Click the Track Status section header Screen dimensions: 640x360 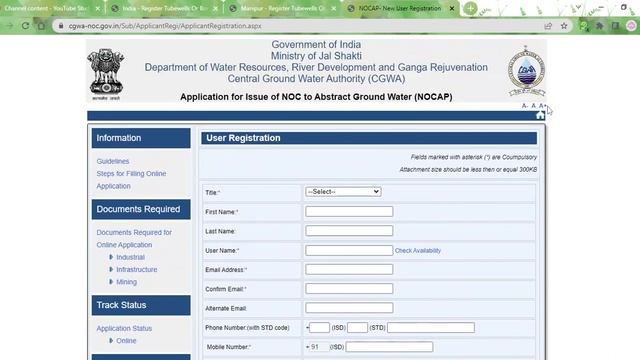(141, 305)
